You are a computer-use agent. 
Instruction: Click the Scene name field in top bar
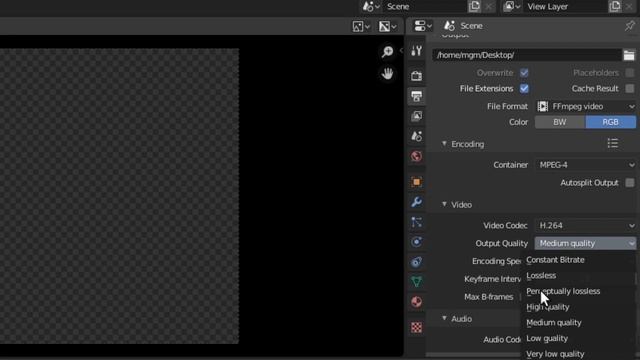[424, 6]
